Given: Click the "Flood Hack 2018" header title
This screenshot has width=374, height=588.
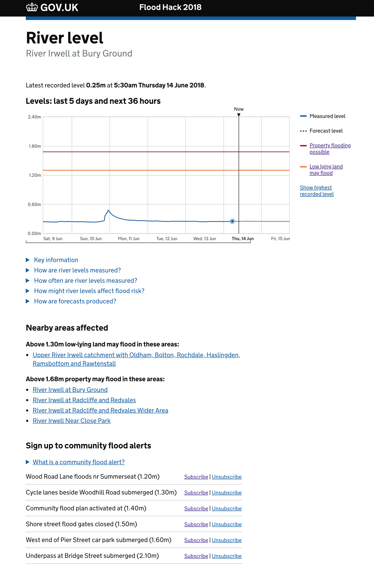Looking at the screenshot, I should (x=170, y=7).
